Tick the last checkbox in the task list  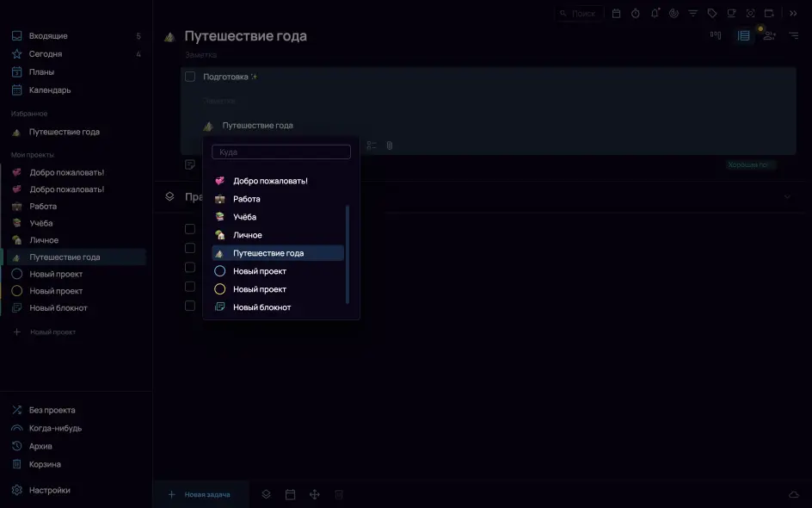pyautogui.click(x=190, y=305)
